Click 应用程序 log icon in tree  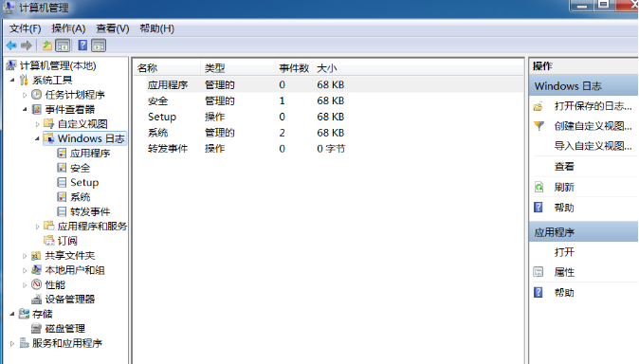[62, 153]
